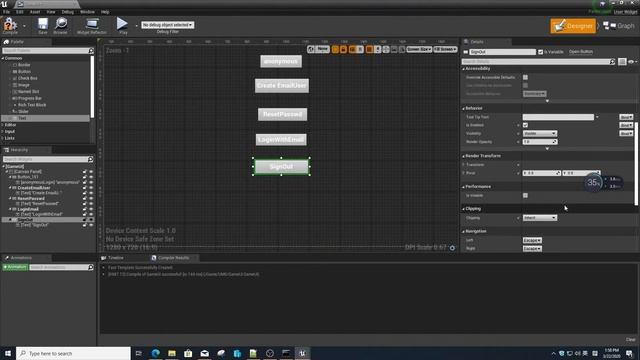Toggle visibility eye for ResetPasswd row
The width and height of the screenshot is (640, 360).
click(91, 198)
